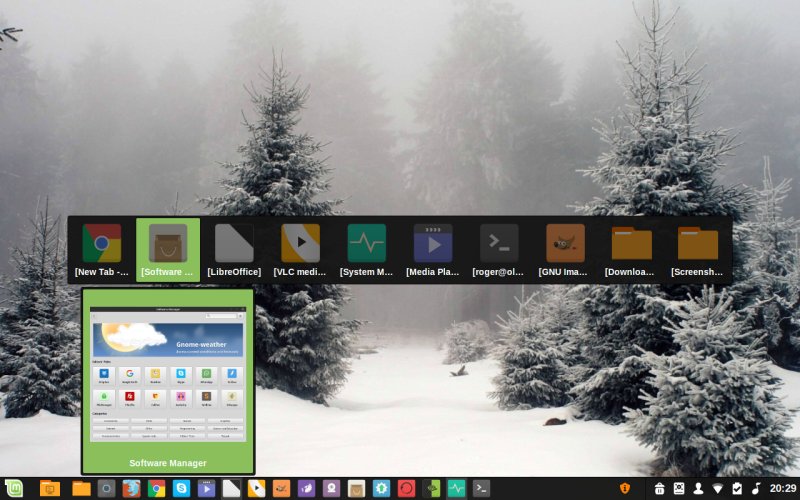Open the plain folder Files launcher in panel
Screen dimensions: 800x500
(81, 489)
